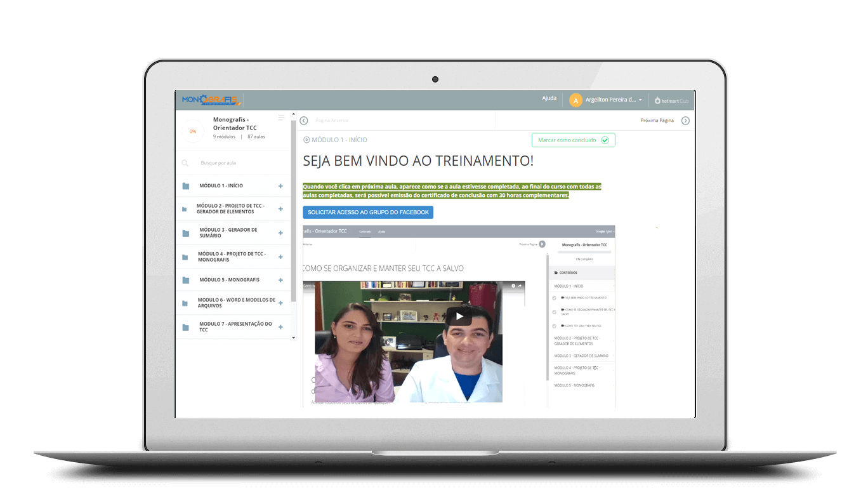
Task: Select MODULO 7 - APRESENTAÇÃO DO TCC label
Action: click(235, 327)
